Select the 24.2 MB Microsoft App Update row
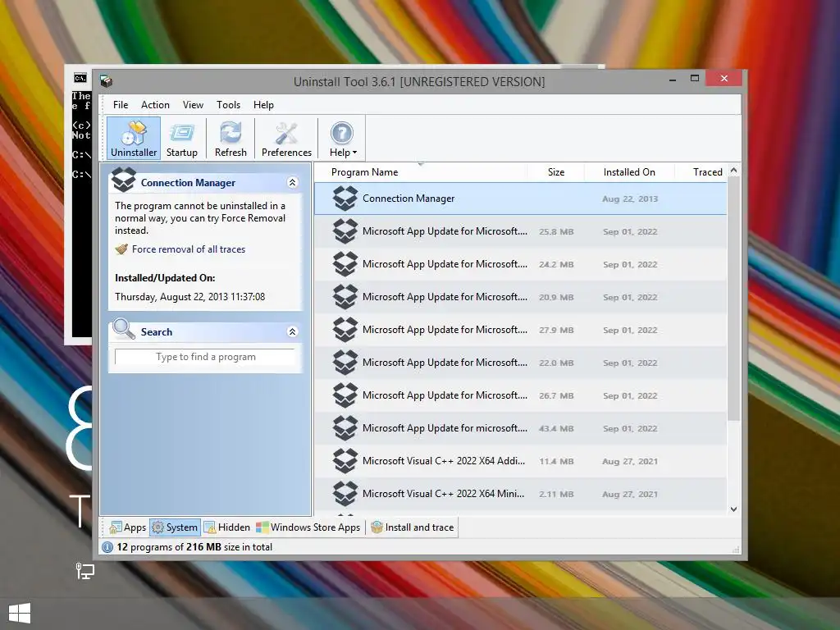The image size is (840, 630). click(x=520, y=264)
